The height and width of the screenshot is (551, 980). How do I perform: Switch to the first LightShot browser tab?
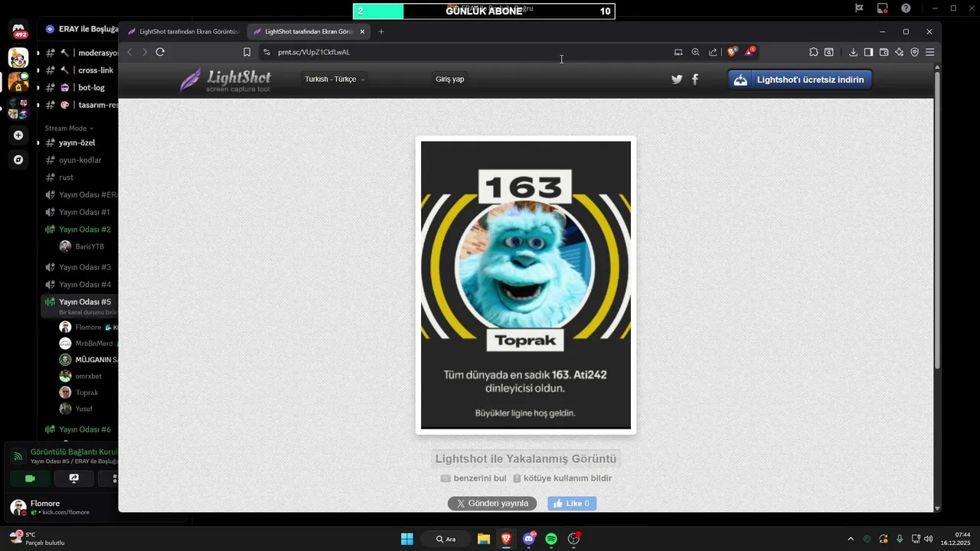183,31
